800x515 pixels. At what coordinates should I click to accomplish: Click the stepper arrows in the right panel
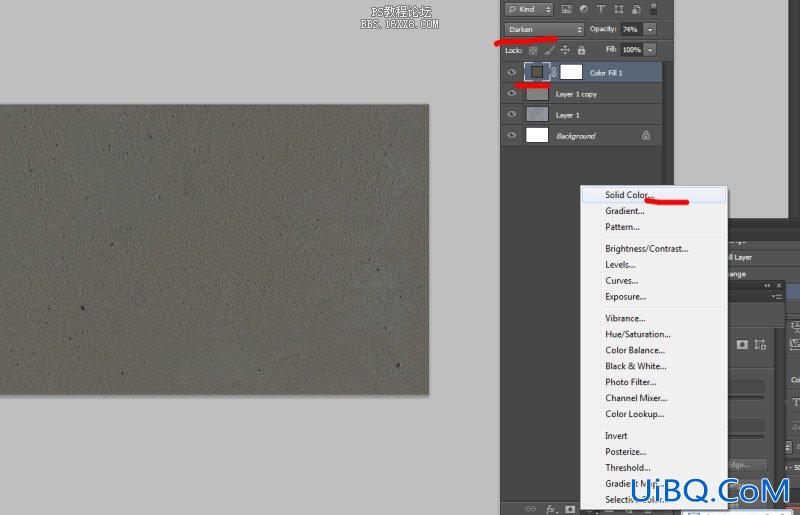(x=788, y=447)
